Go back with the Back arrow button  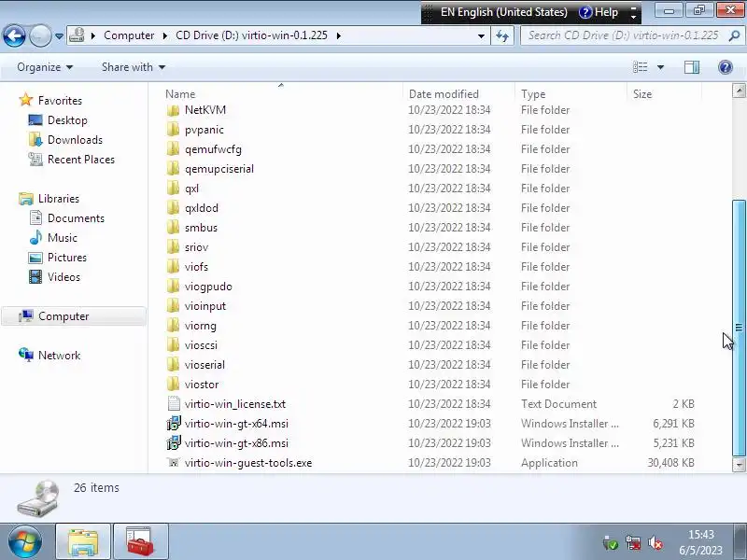pos(14,35)
